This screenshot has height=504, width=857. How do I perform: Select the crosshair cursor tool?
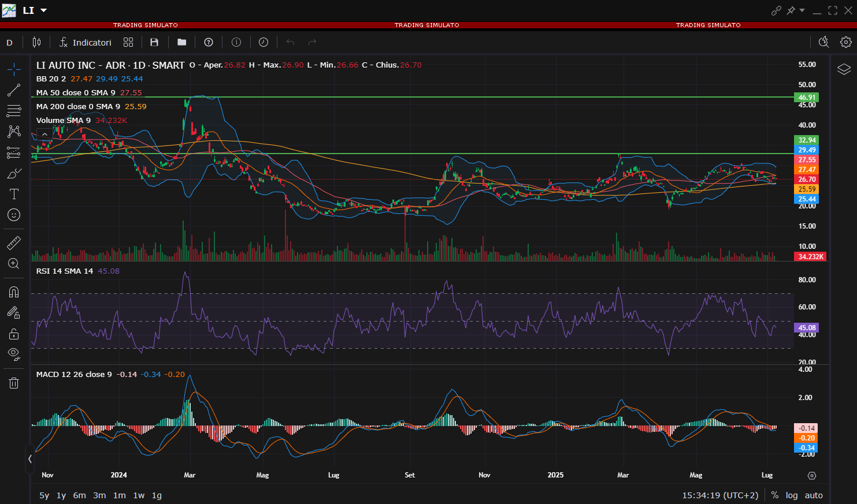(14, 69)
